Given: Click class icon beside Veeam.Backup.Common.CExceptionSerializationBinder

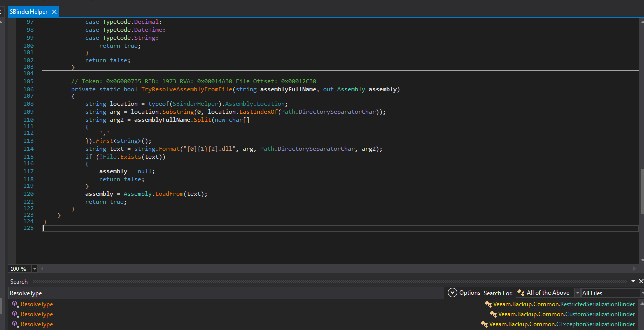Looking at the screenshot, I should pyautogui.click(x=484, y=324).
